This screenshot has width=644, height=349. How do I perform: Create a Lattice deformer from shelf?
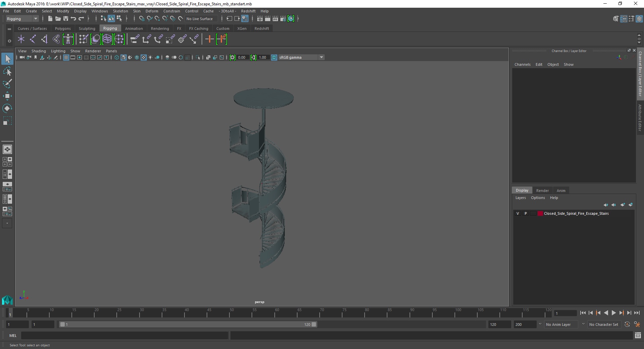point(107,39)
